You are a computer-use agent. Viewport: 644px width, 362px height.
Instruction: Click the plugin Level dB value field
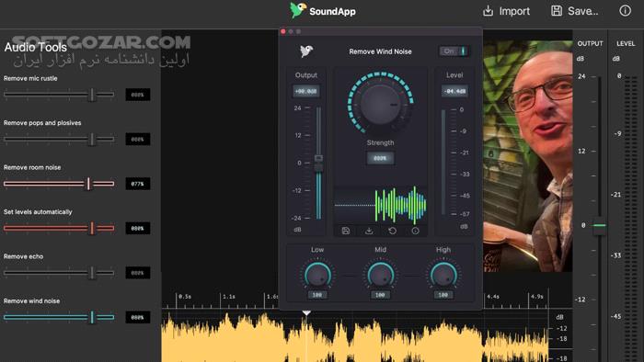click(454, 91)
